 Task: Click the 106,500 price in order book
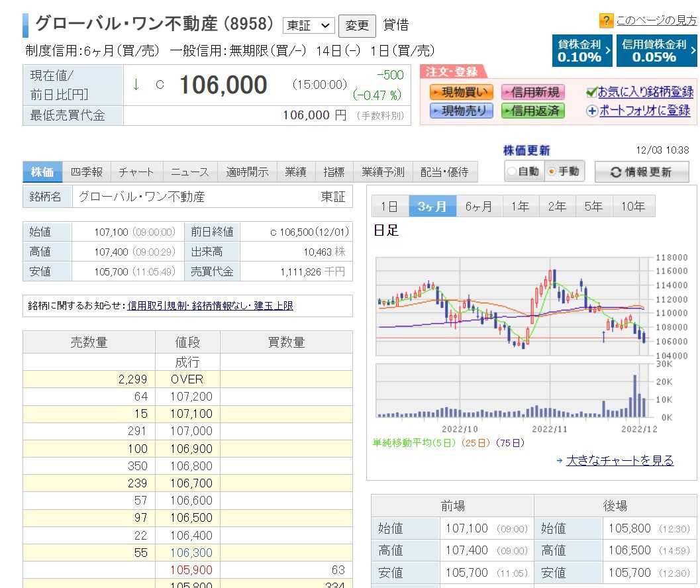[191, 518]
